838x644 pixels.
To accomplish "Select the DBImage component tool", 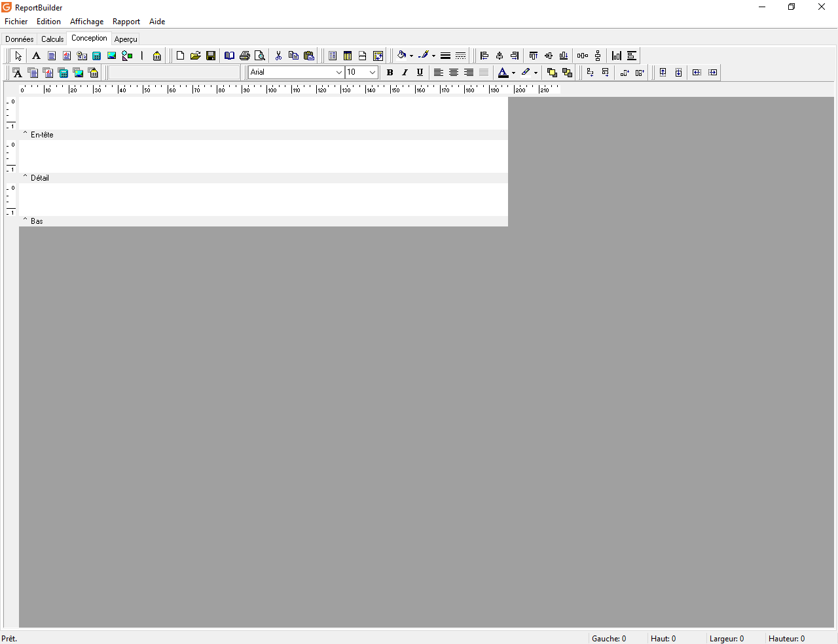I will (x=78, y=73).
